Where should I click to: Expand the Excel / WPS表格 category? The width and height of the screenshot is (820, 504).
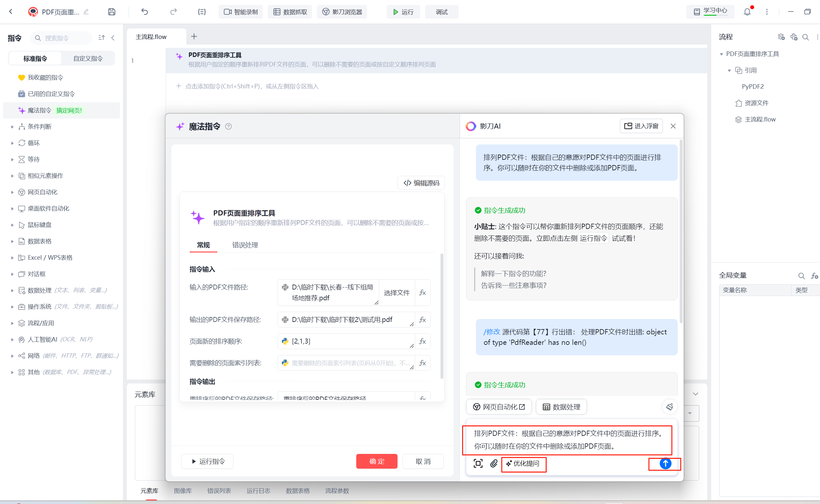(12, 258)
